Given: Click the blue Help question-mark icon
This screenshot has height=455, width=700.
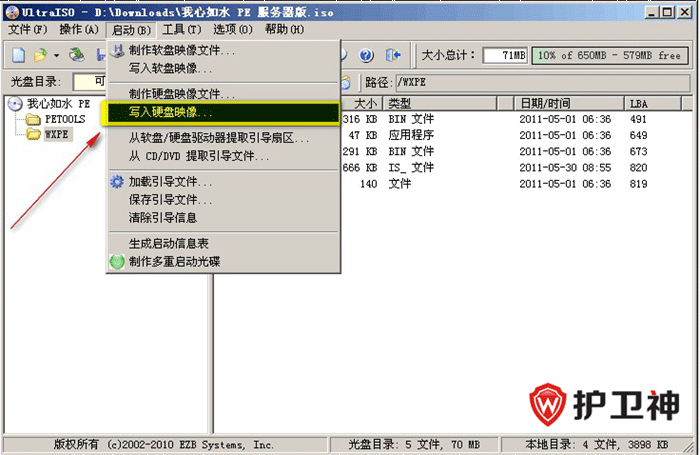Looking at the screenshot, I should pos(366,55).
